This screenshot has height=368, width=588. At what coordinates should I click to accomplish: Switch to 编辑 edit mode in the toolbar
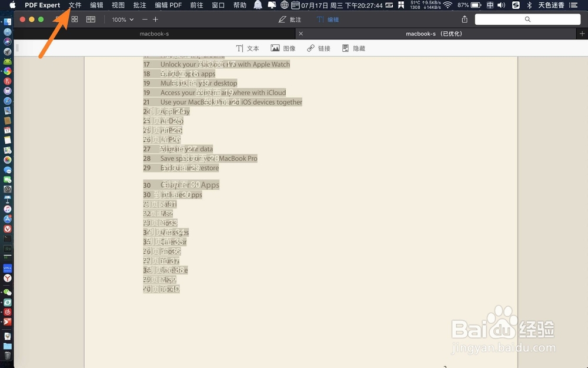pos(328,19)
